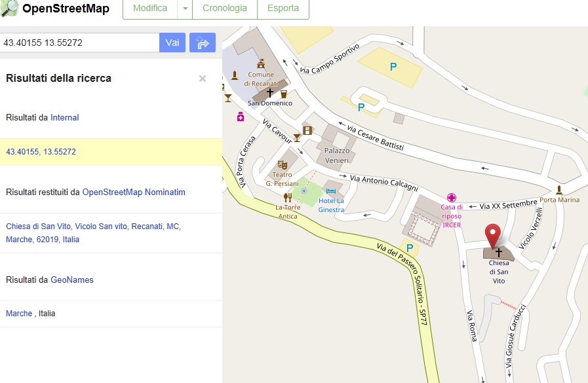Click the OpenStreetMap magnifier logo
Image resolution: width=588 pixels, height=383 pixels.
click(9, 9)
